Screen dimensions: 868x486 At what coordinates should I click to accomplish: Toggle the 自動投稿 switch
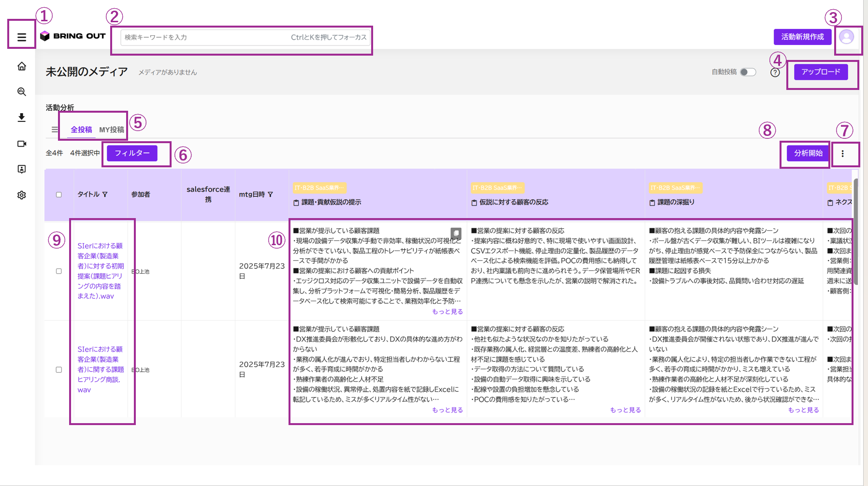coord(748,72)
